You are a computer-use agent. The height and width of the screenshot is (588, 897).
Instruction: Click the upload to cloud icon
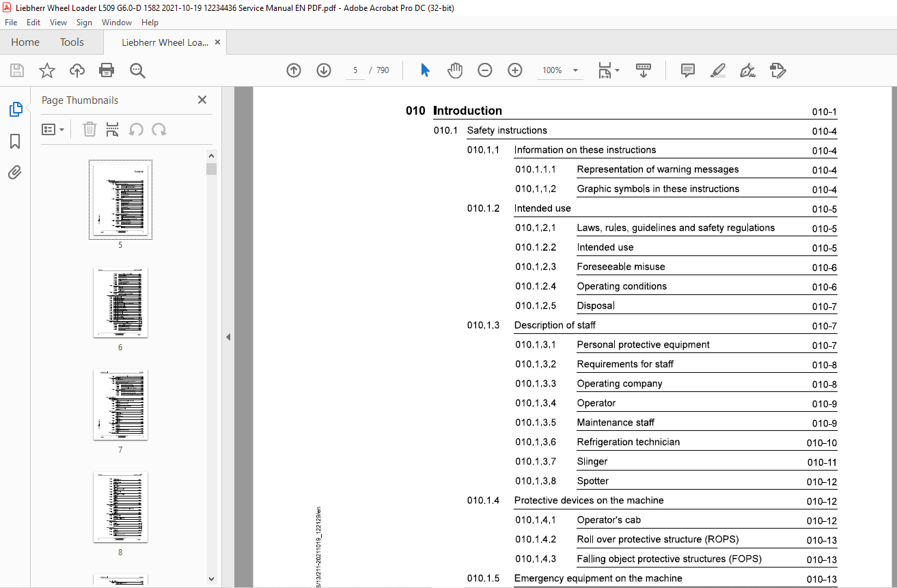[77, 70]
